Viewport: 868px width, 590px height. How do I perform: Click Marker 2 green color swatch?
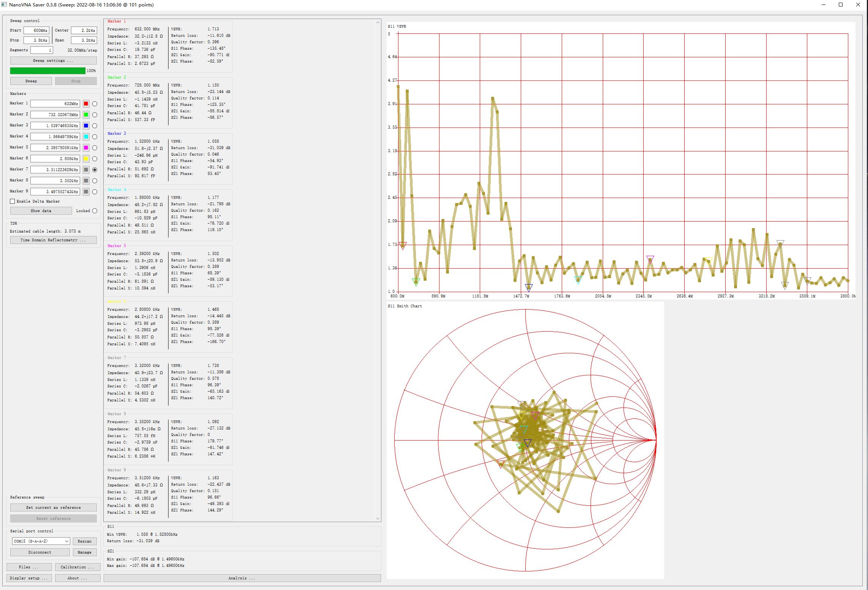click(x=86, y=115)
